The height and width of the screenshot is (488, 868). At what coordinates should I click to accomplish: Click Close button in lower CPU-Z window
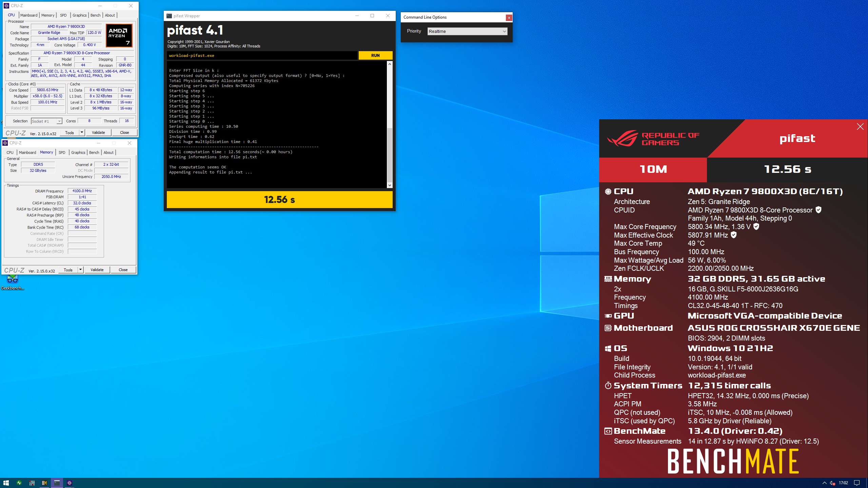coord(123,270)
